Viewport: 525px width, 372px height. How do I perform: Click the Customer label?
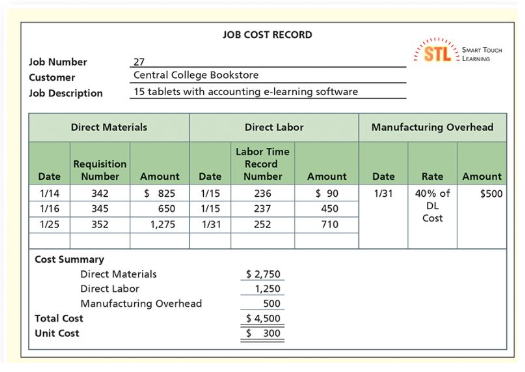pyautogui.click(x=52, y=77)
